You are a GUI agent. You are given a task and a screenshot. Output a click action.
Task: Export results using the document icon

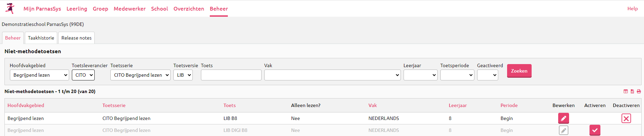pyautogui.click(x=632, y=91)
